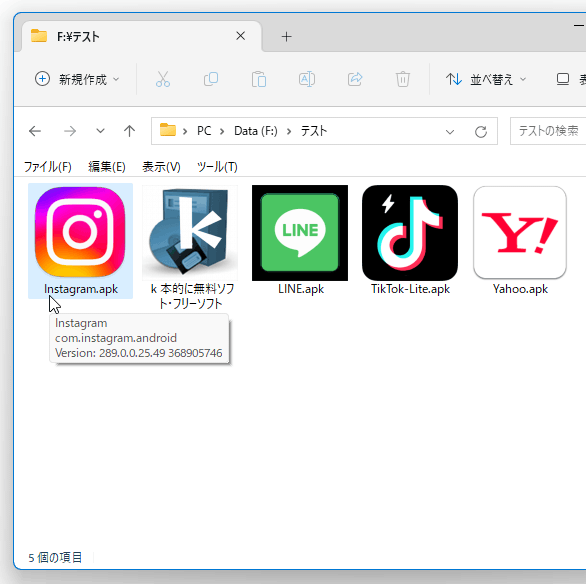Focus the テストの検索 search box
Viewport: 586px width, 584px height.
click(548, 131)
